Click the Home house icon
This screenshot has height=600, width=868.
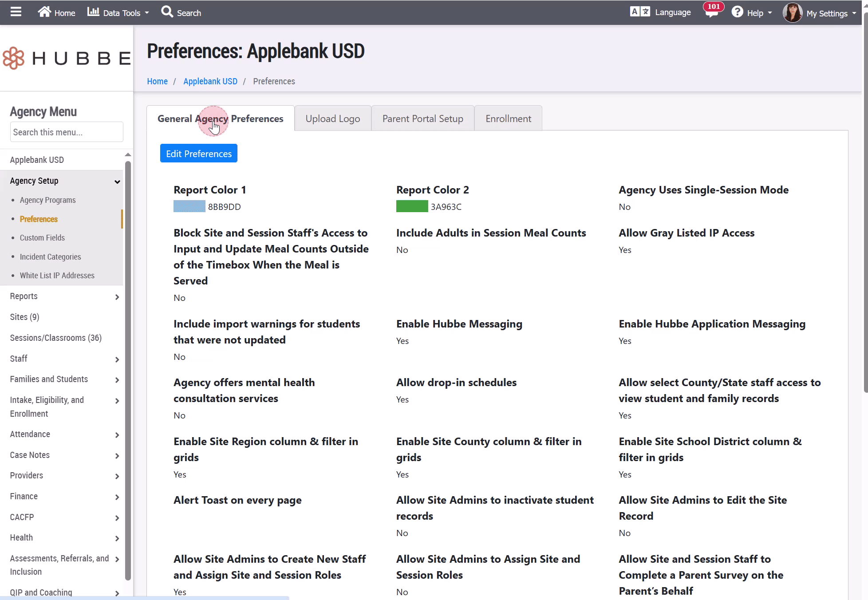(x=44, y=12)
